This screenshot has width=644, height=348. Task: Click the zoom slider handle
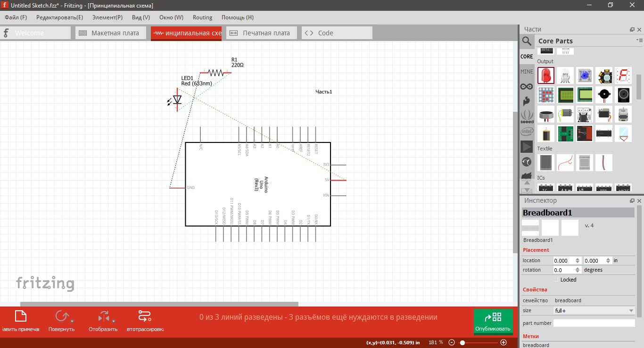[462, 342]
